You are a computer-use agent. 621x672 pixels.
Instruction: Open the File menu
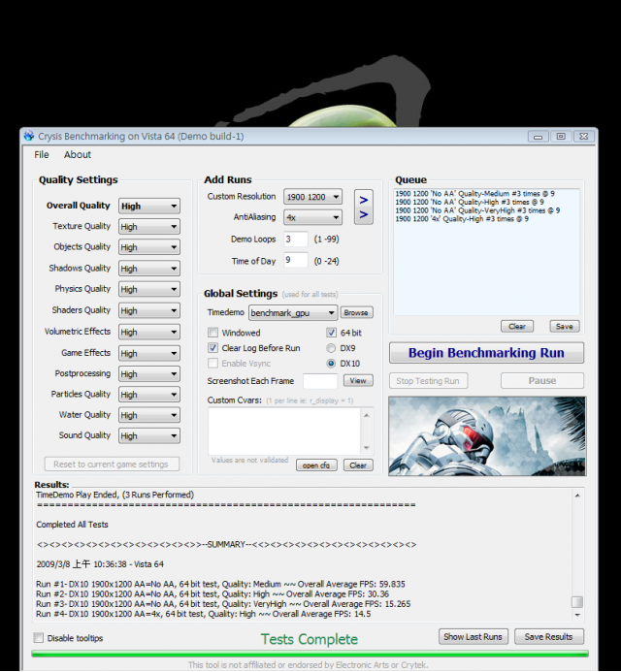click(42, 155)
